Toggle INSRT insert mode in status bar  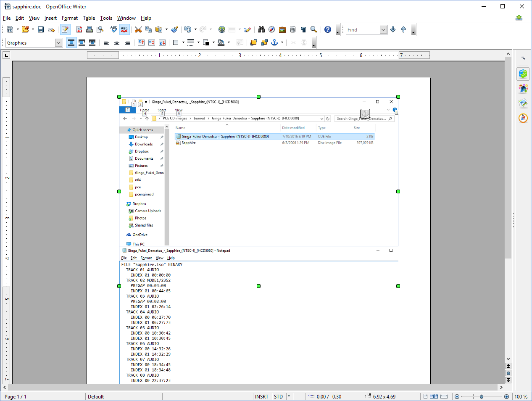click(261, 396)
